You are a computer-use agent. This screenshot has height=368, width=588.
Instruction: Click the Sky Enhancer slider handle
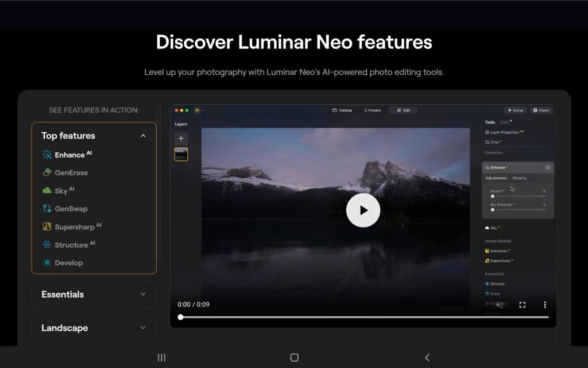click(492, 209)
